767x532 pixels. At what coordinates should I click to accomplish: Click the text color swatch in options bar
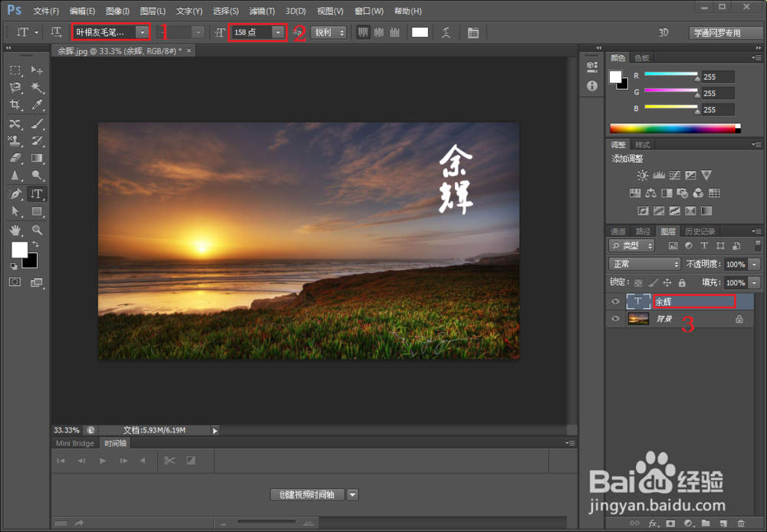[x=420, y=32]
